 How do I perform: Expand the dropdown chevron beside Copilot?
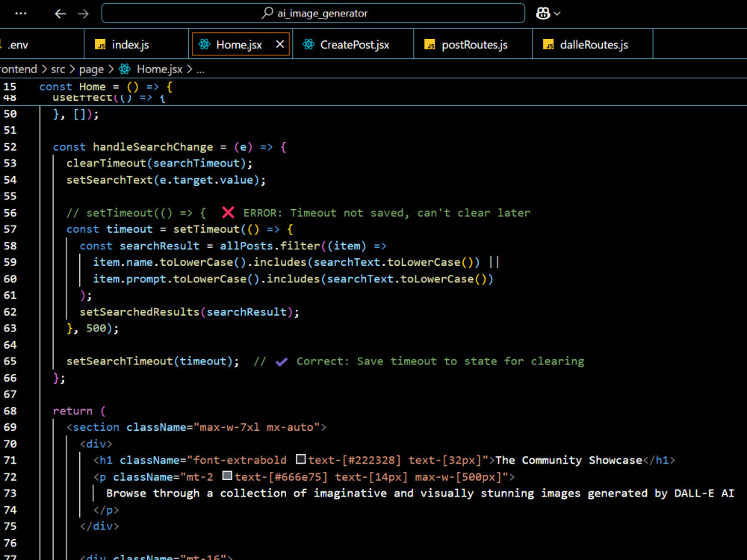pos(557,13)
